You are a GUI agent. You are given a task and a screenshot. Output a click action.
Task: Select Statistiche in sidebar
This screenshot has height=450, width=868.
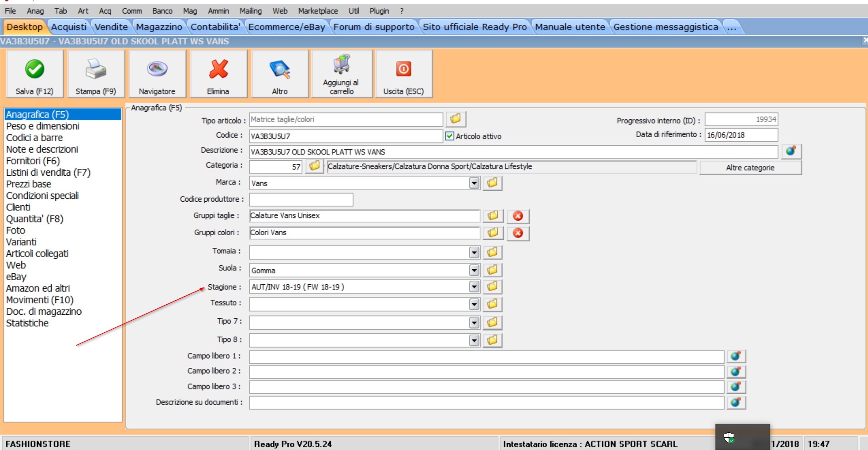point(27,323)
